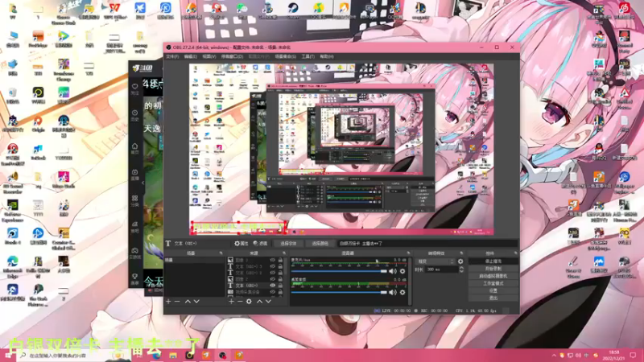Viewport: 644px width, 362px height.
Task: Open the Tools menu in OBS
Action: (308, 56)
